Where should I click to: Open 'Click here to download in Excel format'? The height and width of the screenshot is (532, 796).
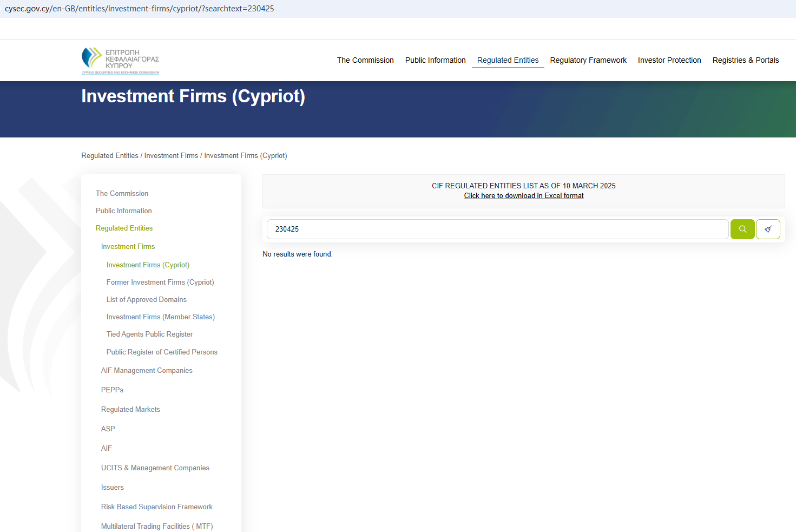click(x=523, y=196)
